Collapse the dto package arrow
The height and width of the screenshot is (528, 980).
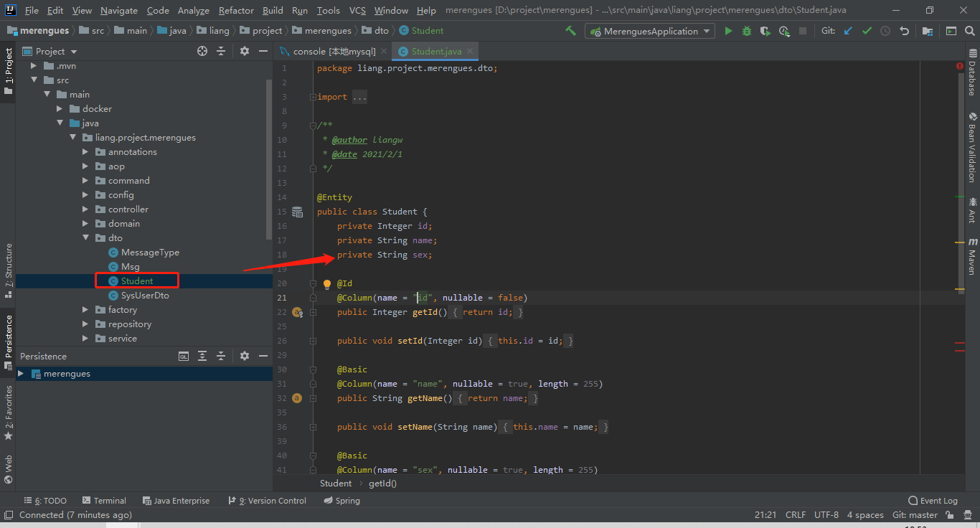point(85,238)
